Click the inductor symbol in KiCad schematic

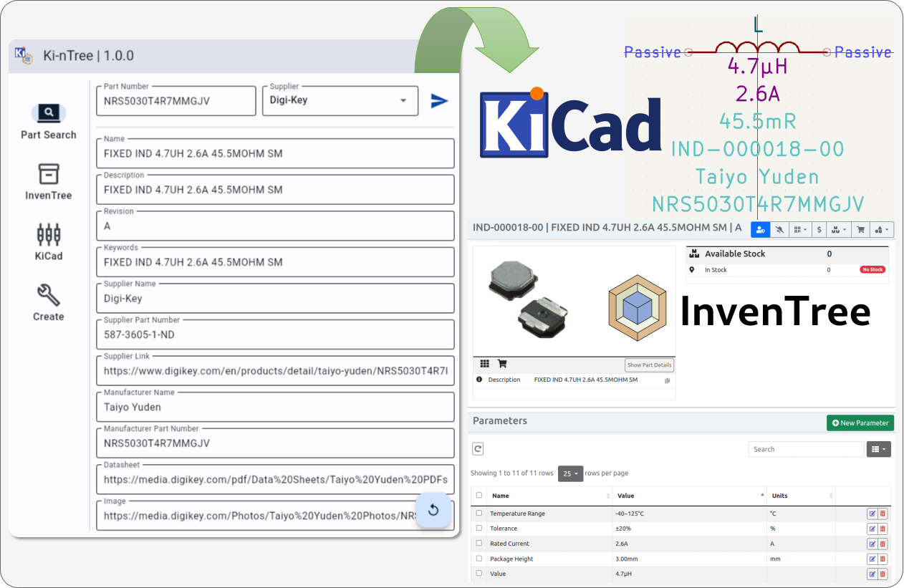tap(758, 49)
